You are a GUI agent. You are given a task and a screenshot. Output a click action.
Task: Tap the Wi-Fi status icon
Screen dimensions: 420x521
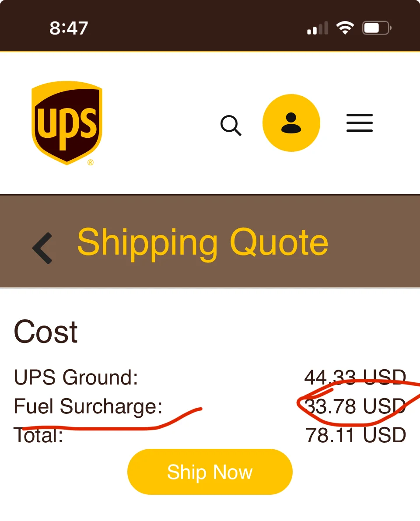pos(345,28)
